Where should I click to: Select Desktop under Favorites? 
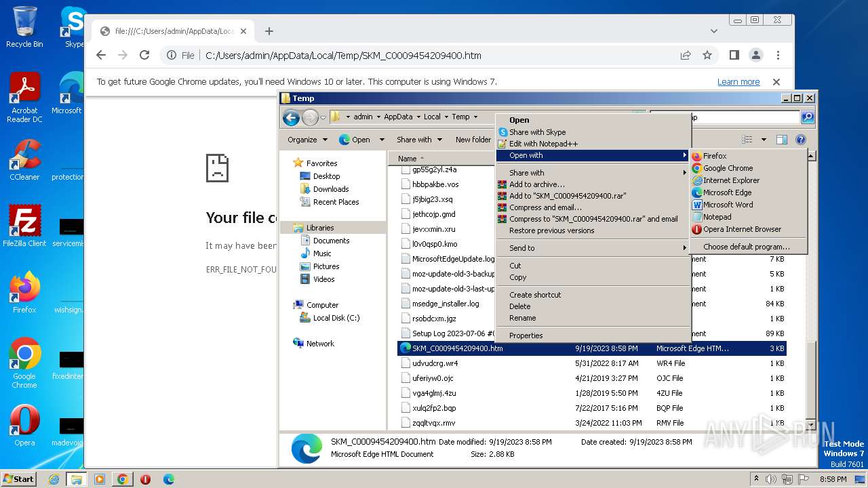326,176
